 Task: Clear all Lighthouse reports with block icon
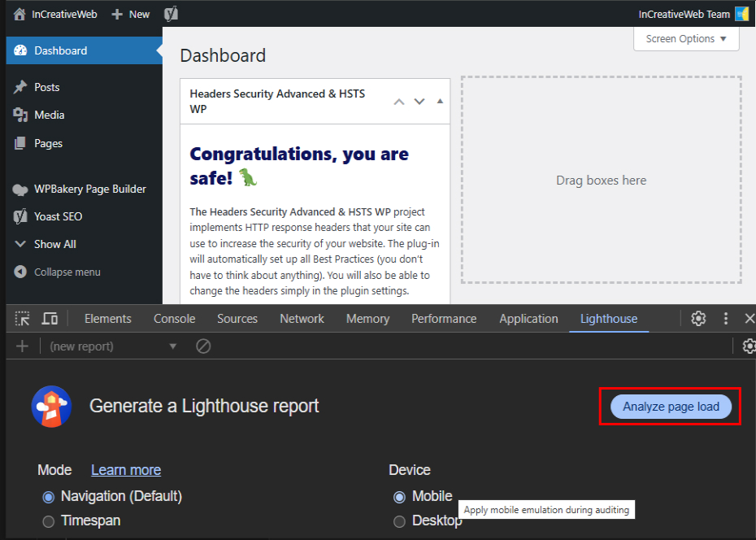pyautogui.click(x=203, y=346)
